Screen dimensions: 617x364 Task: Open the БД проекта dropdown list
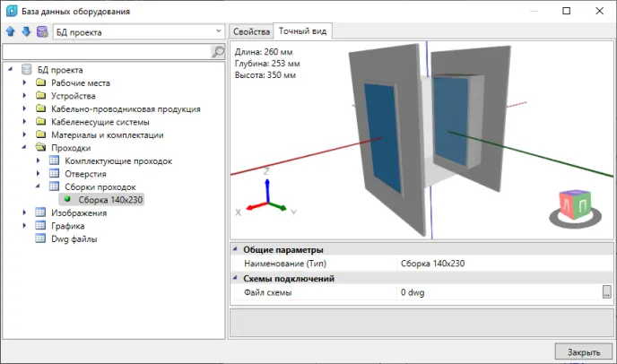[x=218, y=32]
